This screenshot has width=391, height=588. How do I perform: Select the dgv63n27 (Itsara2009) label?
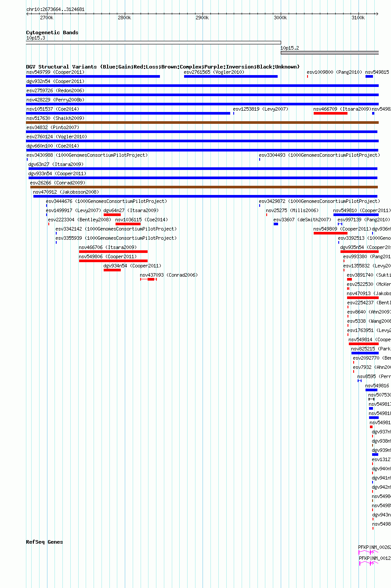tap(56, 164)
